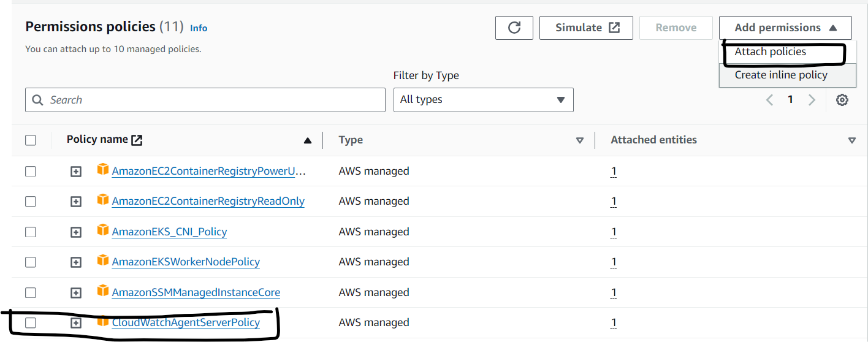The image size is (868, 342).
Task: Open the Info link next to Permissions policies
Action: click(199, 28)
